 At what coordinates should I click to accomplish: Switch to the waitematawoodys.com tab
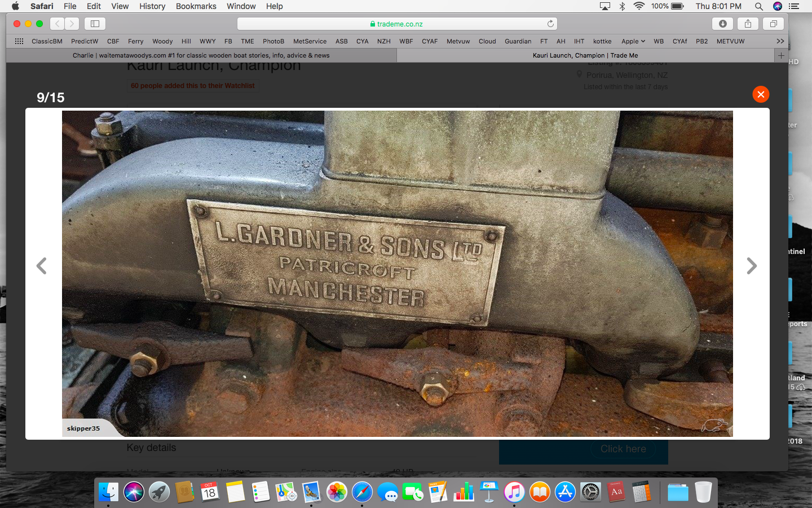[x=201, y=55]
